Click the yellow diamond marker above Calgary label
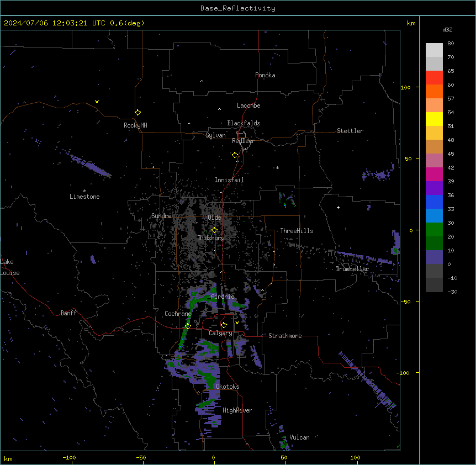This screenshot has width=476, height=465. click(224, 325)
